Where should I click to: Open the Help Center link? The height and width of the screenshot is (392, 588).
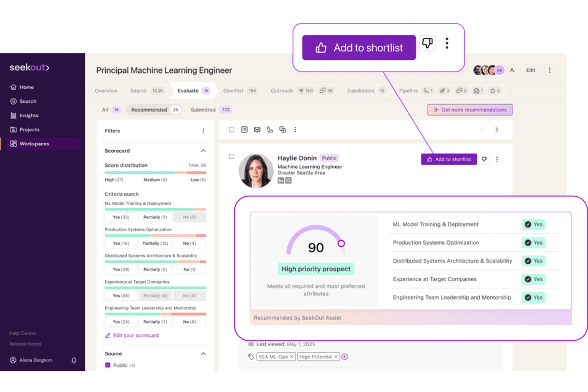point(23,333)
